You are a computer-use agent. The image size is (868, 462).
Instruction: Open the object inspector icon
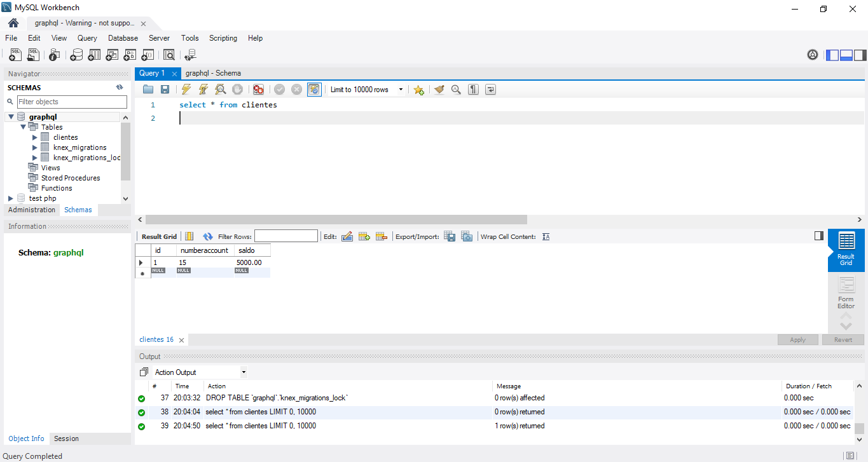[55, 55]
